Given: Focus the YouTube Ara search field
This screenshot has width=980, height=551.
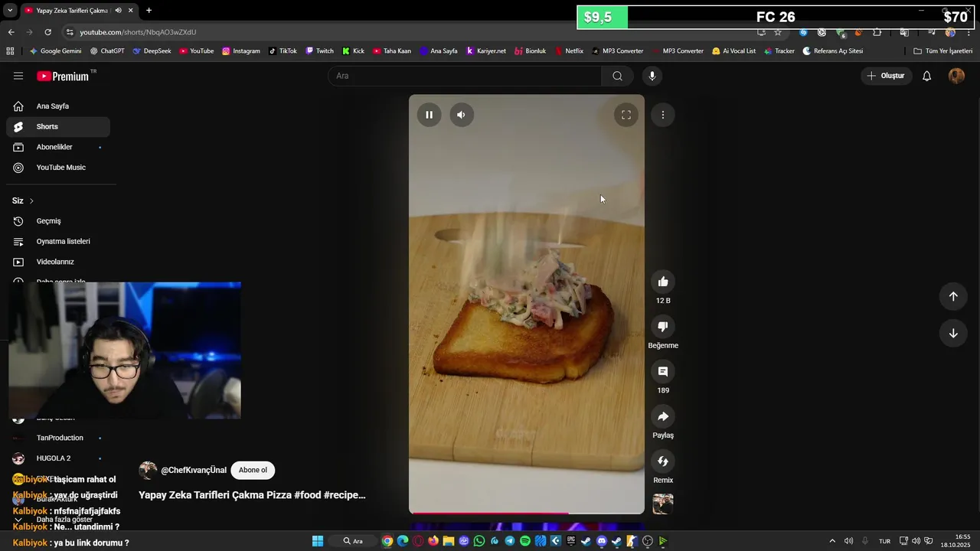Looking at the screenshot, I should pyautogui.click(x=465, y=76).
